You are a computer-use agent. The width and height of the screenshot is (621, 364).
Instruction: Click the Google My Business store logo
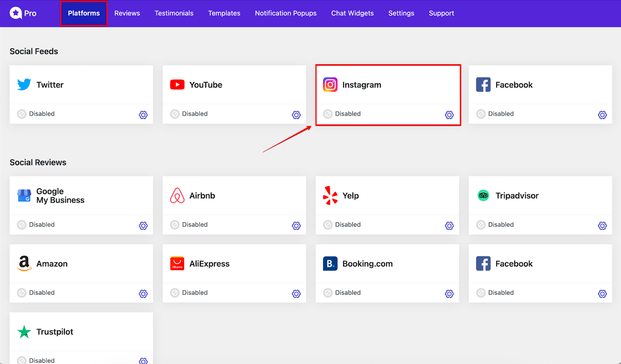coord(24,196)
